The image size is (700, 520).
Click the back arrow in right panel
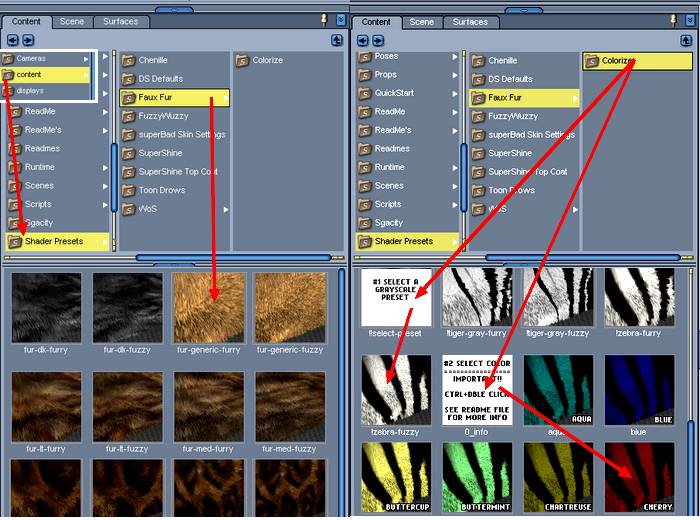362,41
